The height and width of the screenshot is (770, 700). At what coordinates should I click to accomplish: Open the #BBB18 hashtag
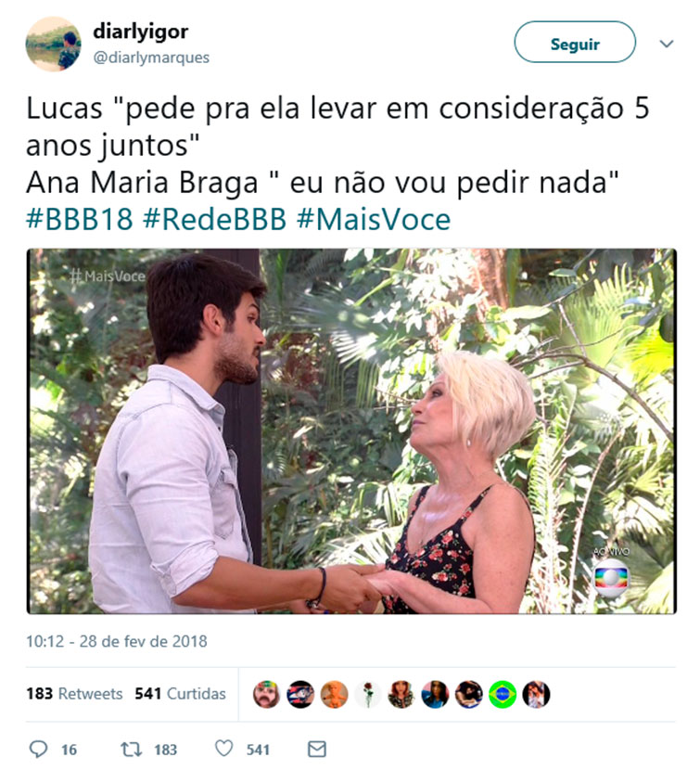[x=80, y=219]
